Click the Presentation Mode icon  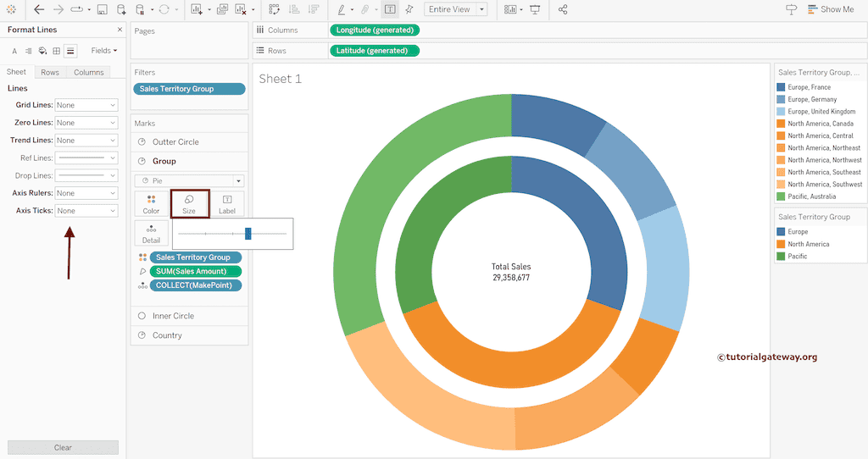pyautogui.click(x=535, y=9)
